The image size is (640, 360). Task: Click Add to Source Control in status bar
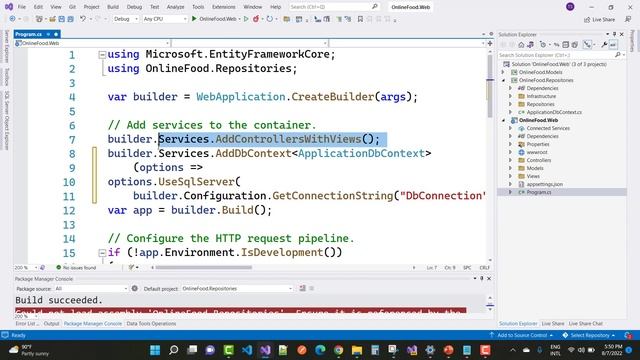coord(521,335)
